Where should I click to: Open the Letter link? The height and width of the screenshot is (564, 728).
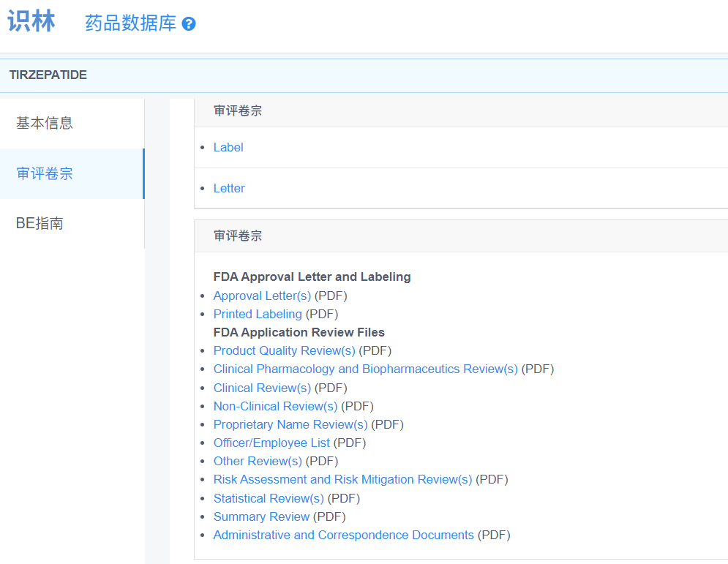point(229,188)
